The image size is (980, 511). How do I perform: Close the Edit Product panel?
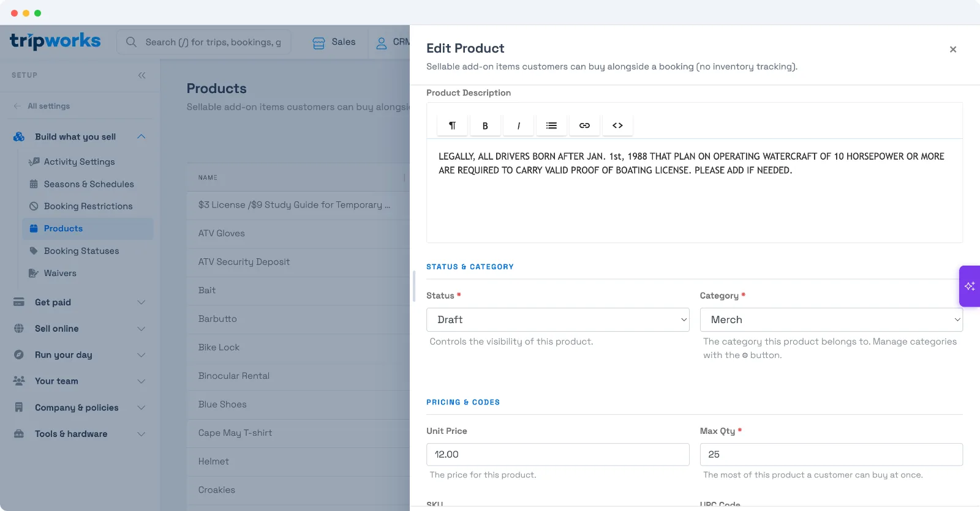[x=953, y=50]
